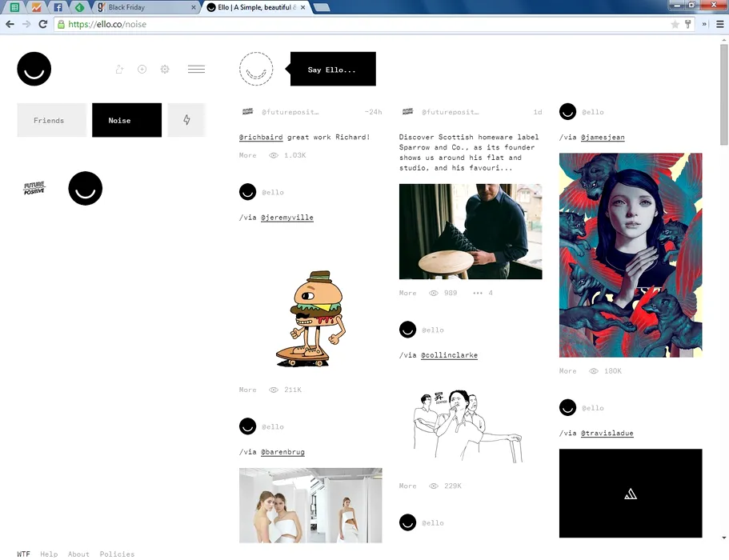Click the Ello smiley logo in the sidebar header

pos(34,69)
